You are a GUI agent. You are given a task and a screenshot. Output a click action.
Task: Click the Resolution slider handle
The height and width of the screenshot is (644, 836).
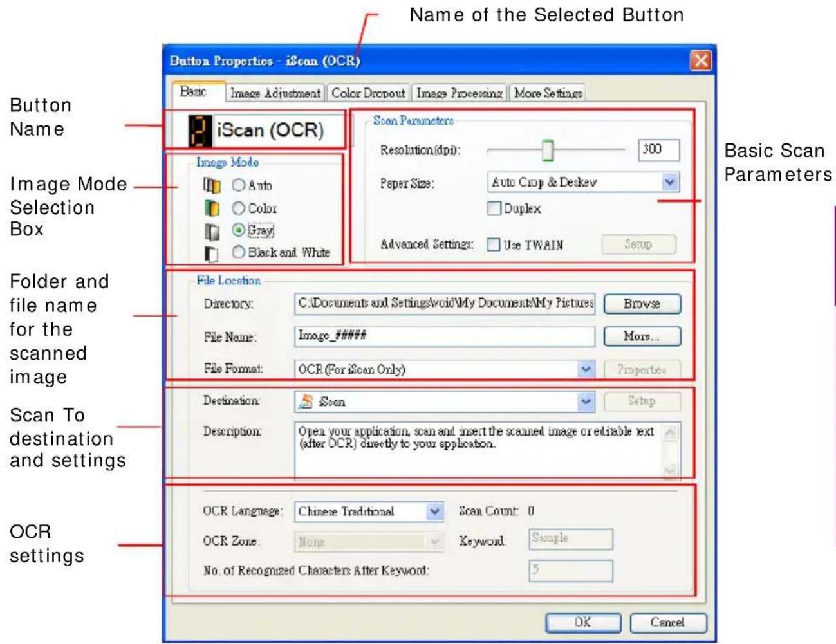tap(548, 151)
